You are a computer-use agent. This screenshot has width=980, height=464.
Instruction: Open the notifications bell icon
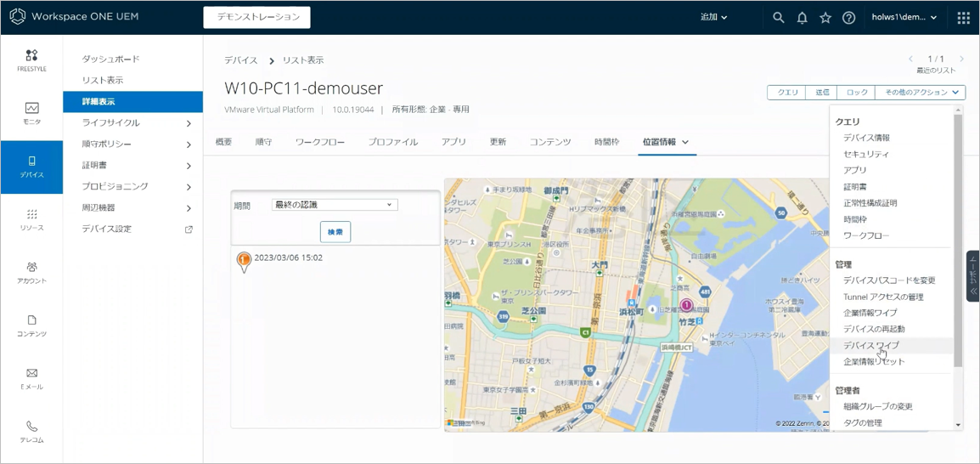pos(802,18)
